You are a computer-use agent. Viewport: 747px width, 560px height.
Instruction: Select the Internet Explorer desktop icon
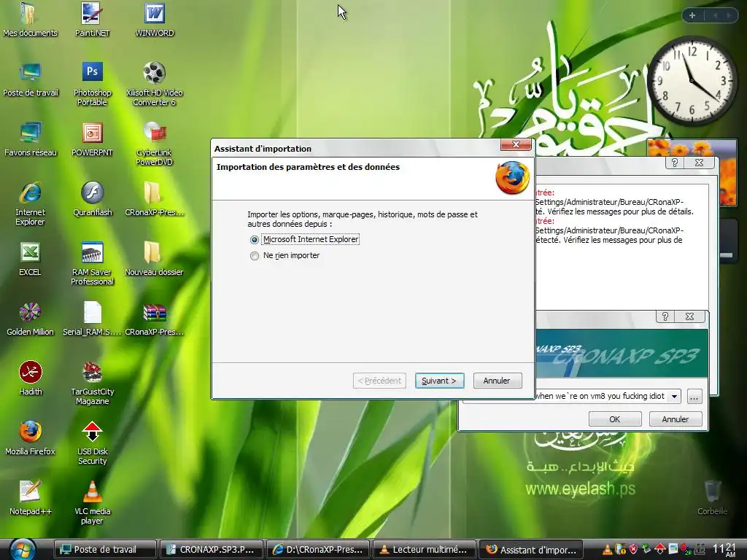pos(30,204)
